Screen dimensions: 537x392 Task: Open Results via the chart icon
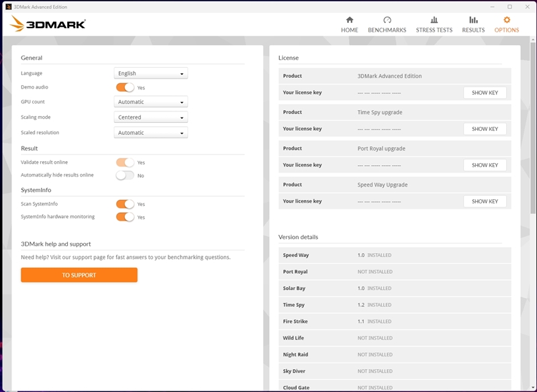[473, 20]
